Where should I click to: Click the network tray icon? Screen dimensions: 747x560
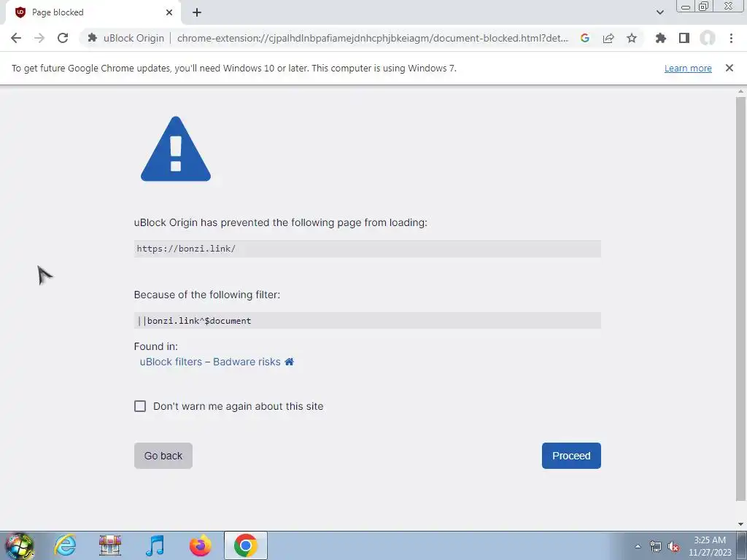pos(656,546)
